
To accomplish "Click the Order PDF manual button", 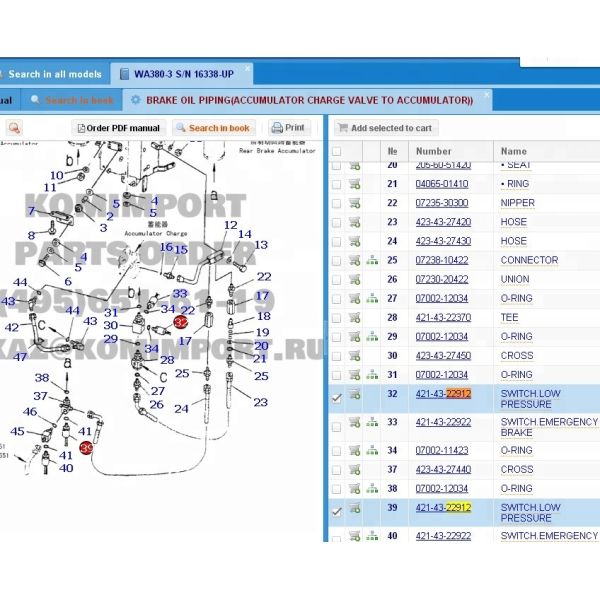I will (117, 128).
